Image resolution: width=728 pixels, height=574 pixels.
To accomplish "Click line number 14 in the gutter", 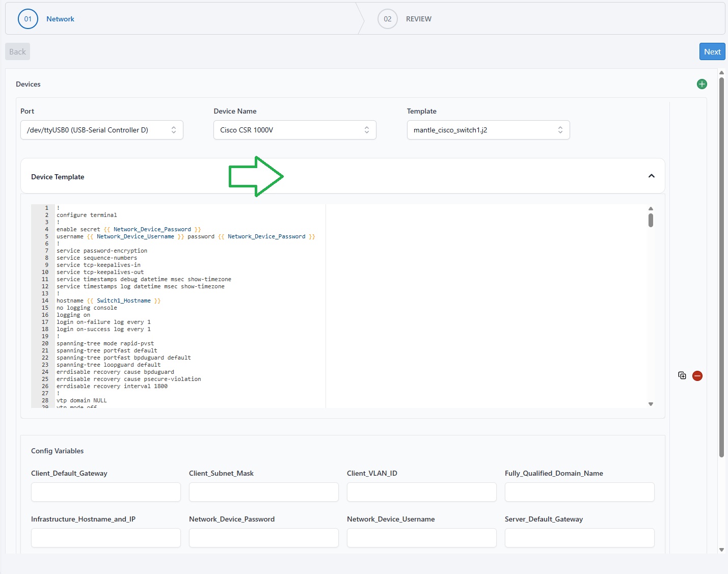I will 45,300.
